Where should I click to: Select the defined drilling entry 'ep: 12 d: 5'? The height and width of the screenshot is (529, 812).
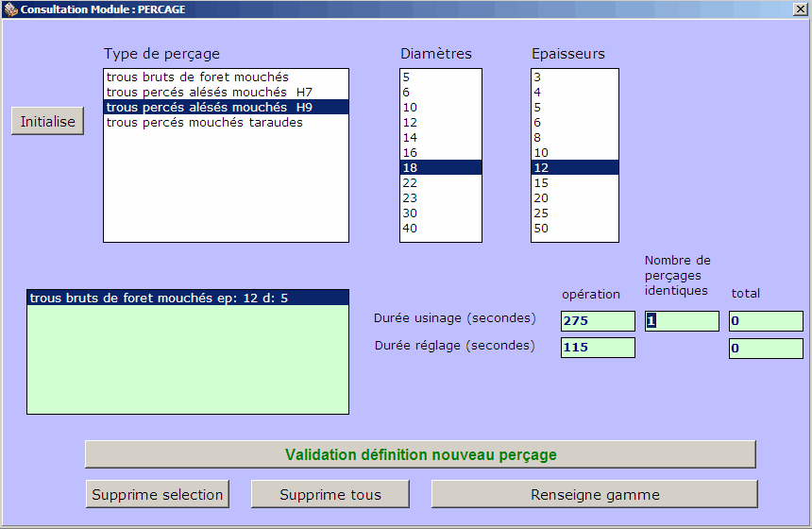pos(187,298)
